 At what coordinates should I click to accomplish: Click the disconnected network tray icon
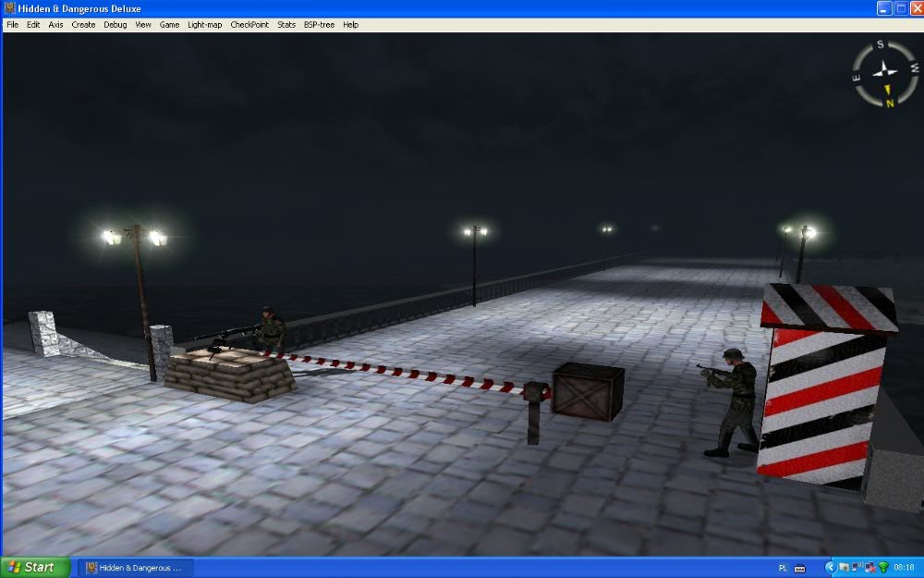[x=870, y=568]
